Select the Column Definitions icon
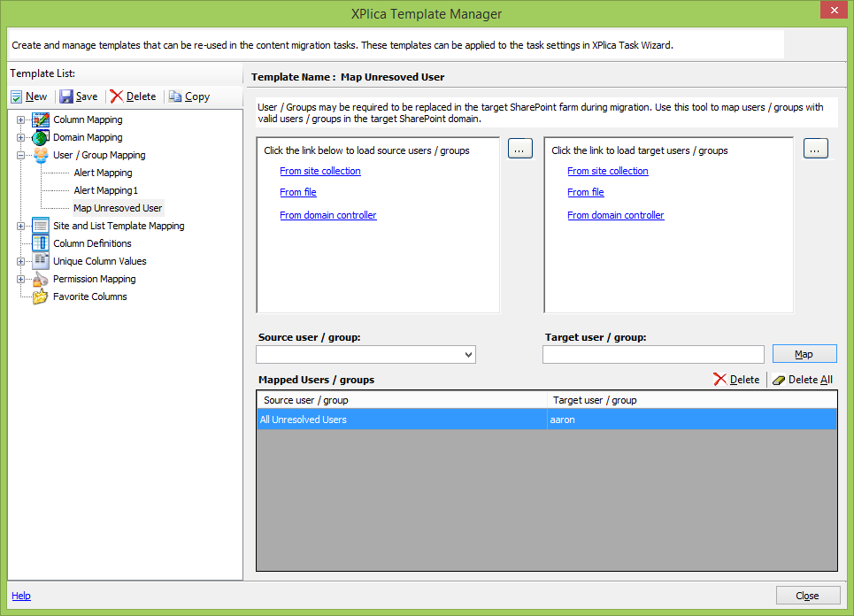 coord(41,243)
